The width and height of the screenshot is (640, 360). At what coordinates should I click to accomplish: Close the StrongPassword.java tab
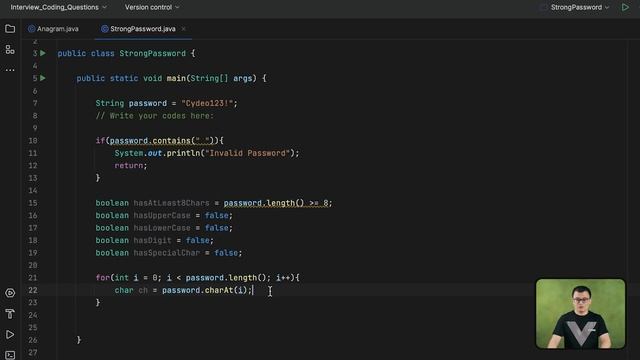click(x=183, y=29)
